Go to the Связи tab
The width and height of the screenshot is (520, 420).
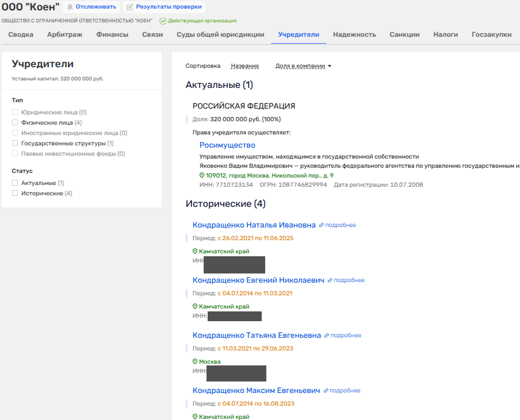pyautogui.click(x=152, y=34)
